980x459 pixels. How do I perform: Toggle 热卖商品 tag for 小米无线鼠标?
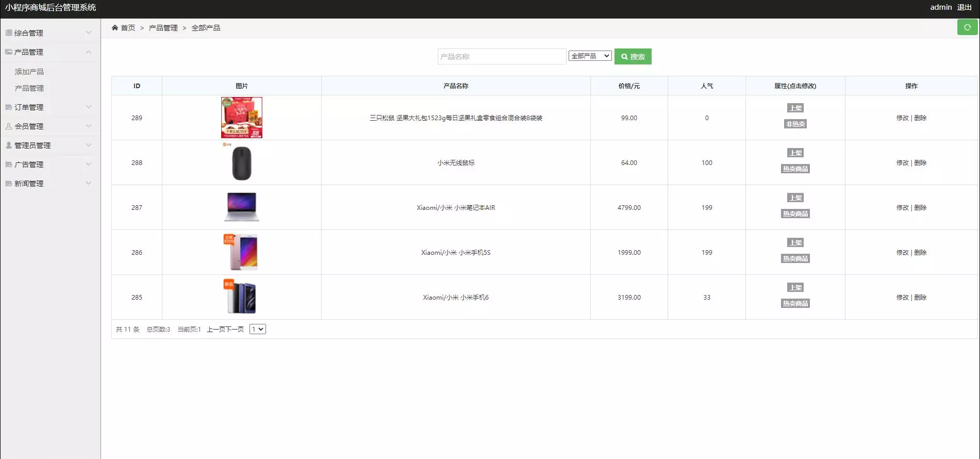(x=795, y=169)
